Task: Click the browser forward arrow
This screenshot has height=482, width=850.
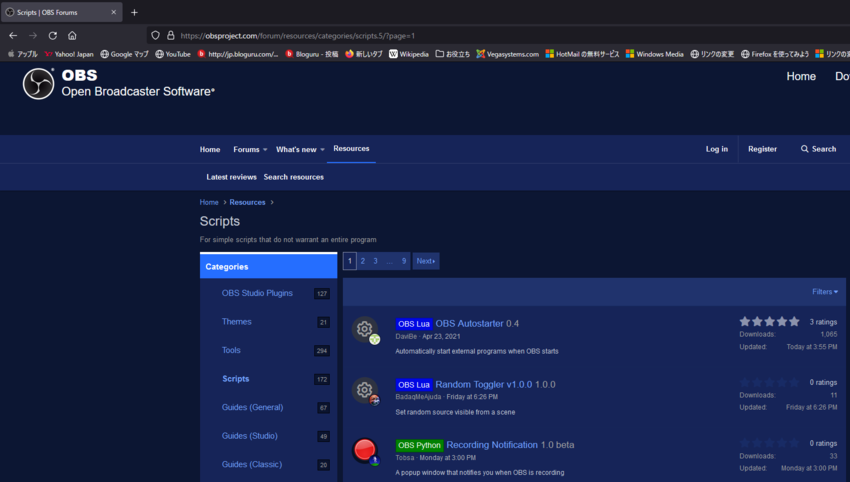Action: tap(33, 36)
